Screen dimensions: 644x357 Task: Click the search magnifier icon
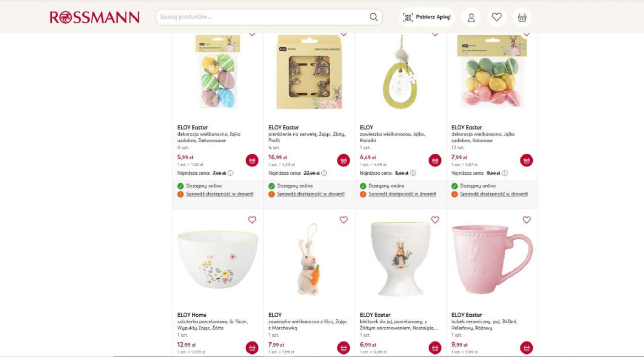[x=373, y=17]
